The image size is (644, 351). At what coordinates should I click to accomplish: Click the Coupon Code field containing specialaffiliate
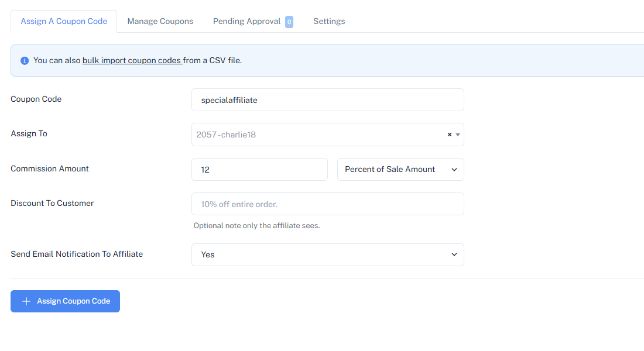pos(327,99)
